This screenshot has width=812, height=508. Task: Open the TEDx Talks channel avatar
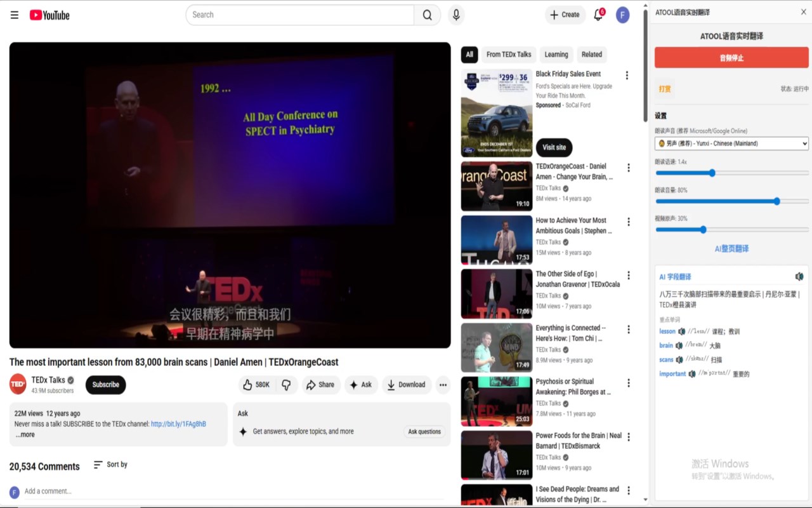18,384
